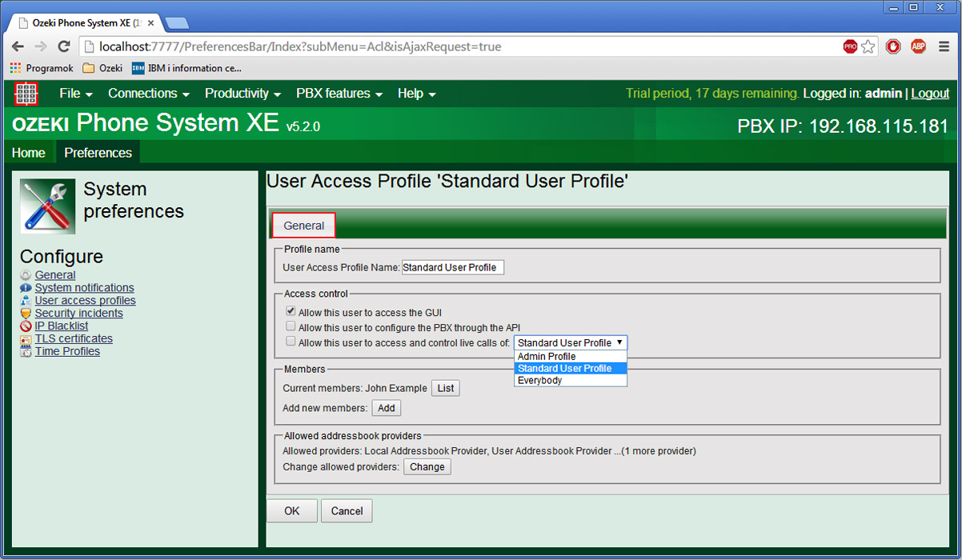Image resolution: width=962 pixels, height=560 pixels.
Task: Click the TLS certificates icon
Action: point(26,339)
